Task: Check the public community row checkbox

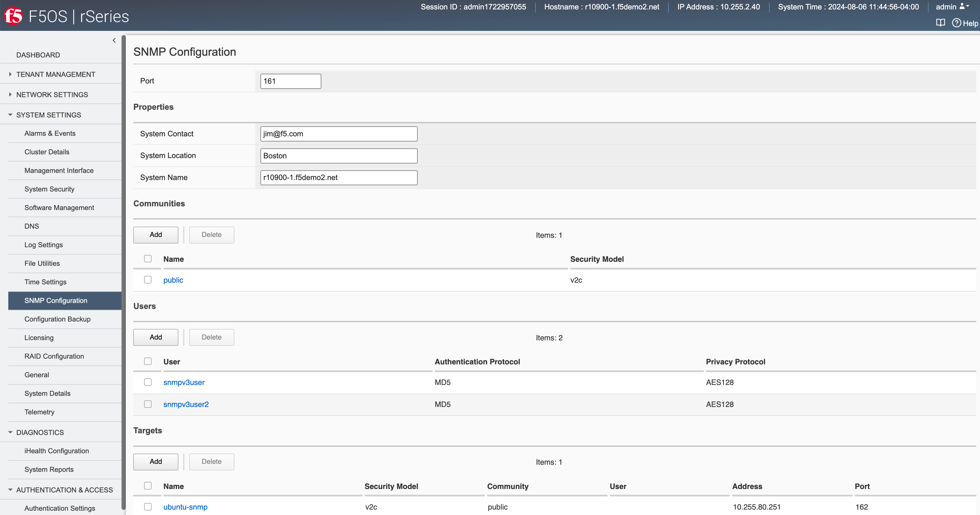Action: click(148, 280)
